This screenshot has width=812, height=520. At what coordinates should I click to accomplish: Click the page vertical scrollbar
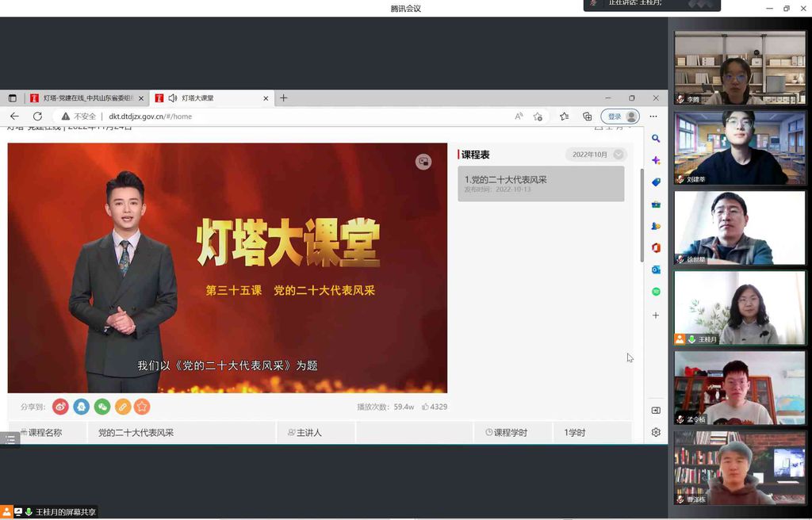642,214
